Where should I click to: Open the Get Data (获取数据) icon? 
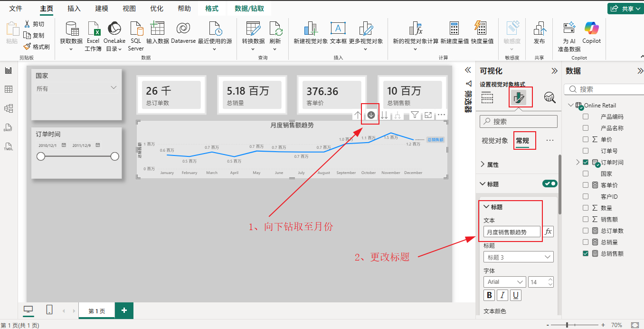coord(71,29)
